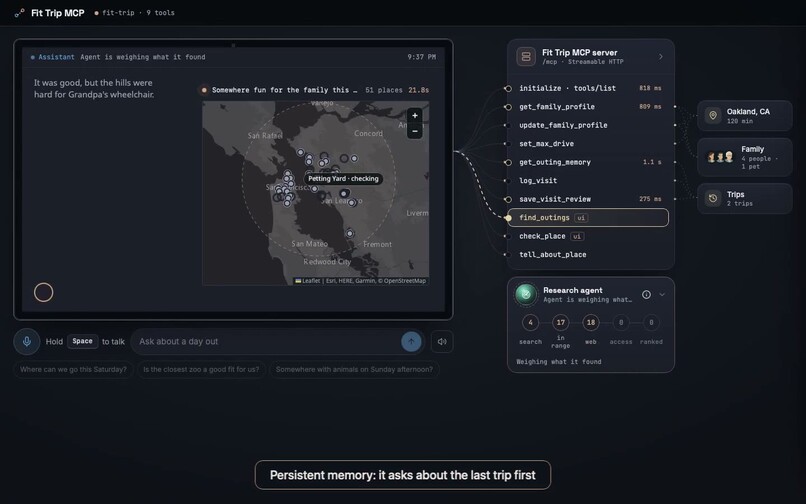This screenshot has height=504, width=806.
Task: Click the access step circle
Action: point(621,322)
